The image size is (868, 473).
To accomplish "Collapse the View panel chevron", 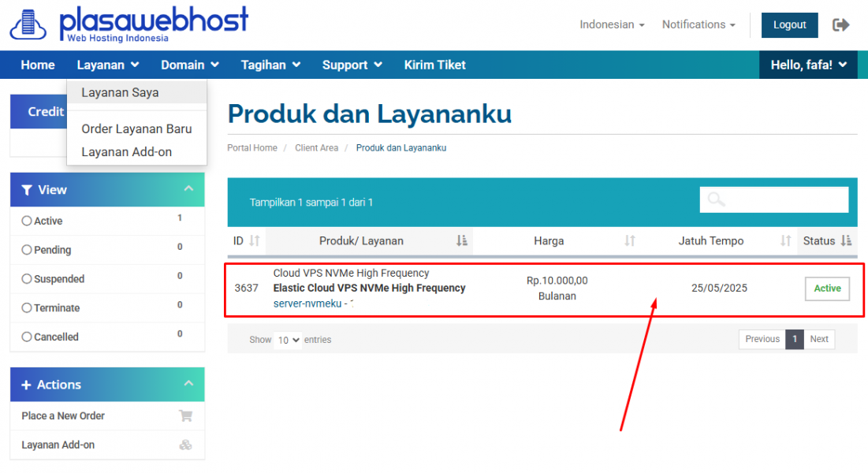I will (188, 189).
